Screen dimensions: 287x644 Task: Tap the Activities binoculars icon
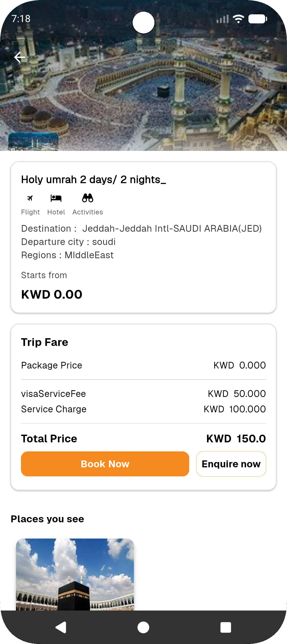(88, 198)
